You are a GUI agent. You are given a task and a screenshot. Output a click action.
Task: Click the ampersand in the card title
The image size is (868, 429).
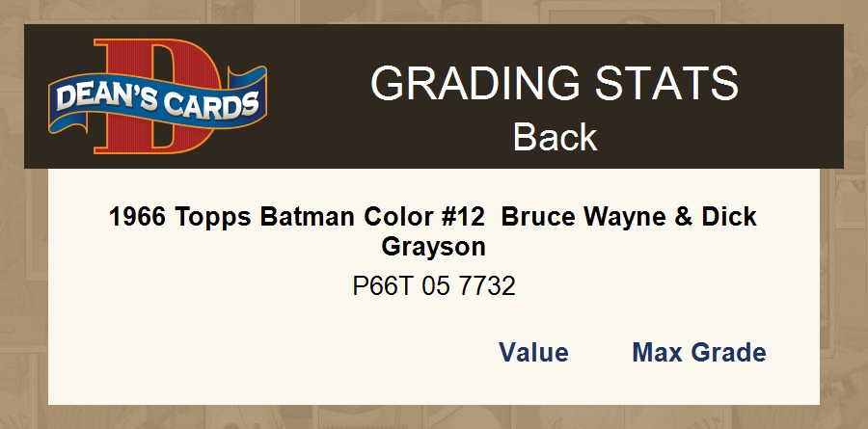click(682, 217)
